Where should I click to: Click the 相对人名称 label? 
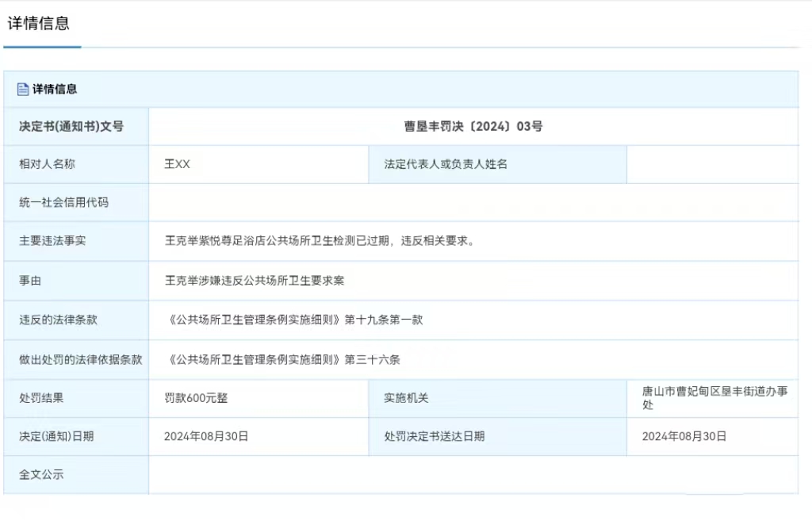click(47, 164)
